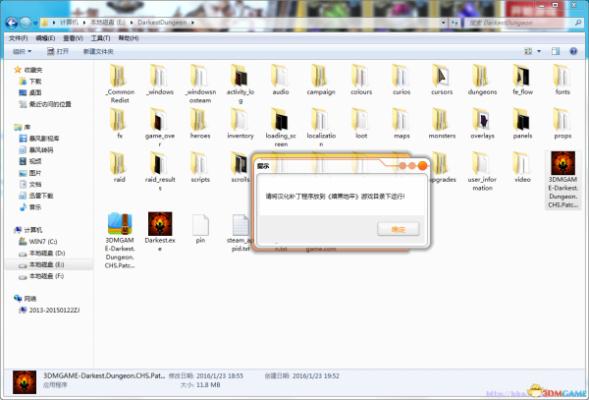Screen dimensions: 589x400
Task: Click the blue Back navigation arrow
Action: [x=12, y=23]
